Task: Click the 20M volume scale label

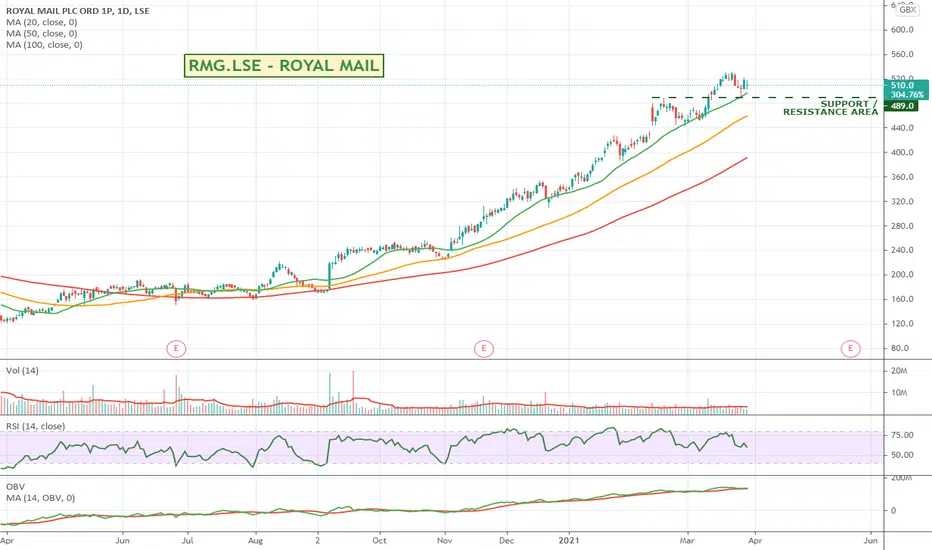Action: pyautogui.click(x=899, y=370)
